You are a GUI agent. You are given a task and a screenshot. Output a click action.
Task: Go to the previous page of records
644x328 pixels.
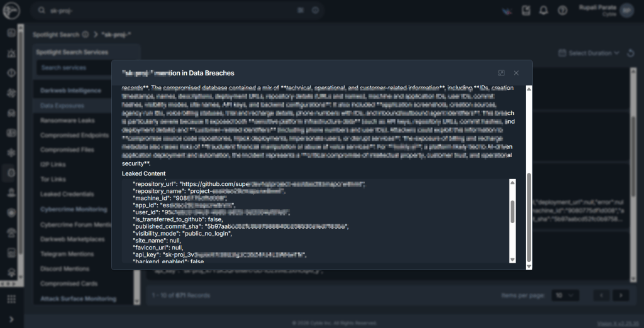click(602, 295)
